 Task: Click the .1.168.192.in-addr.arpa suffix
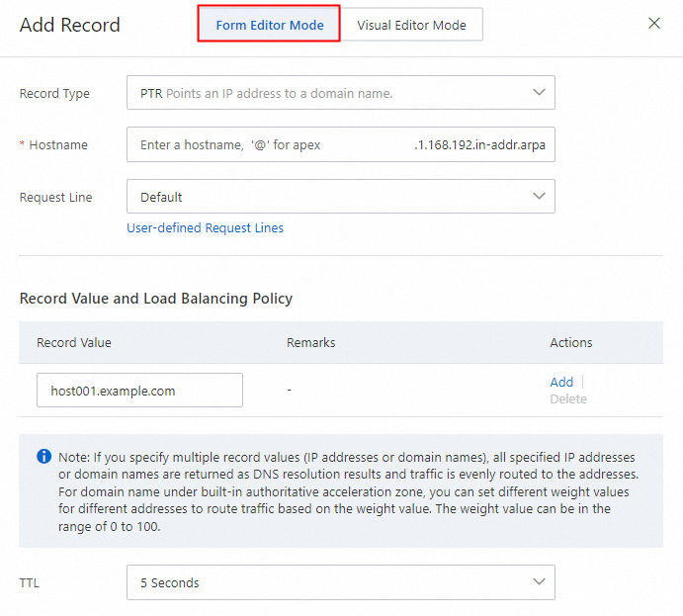pyautogui.click(x=479, y=144)
